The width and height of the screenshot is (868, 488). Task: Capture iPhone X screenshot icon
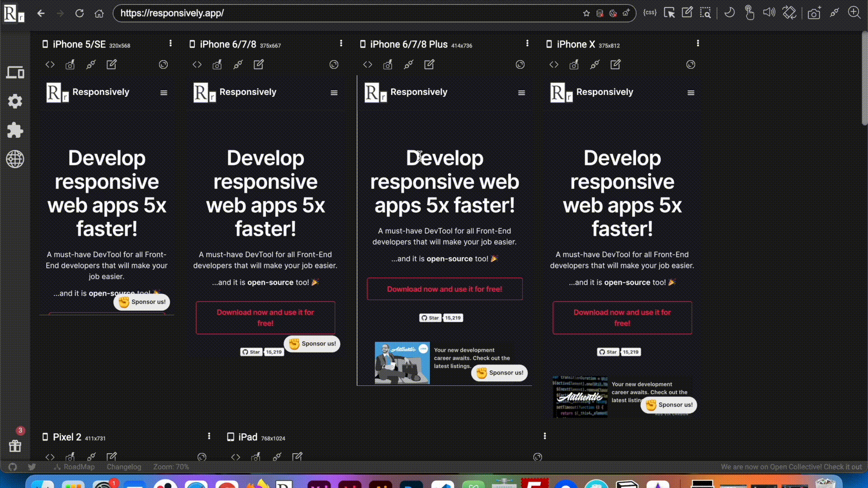point(574,65)
